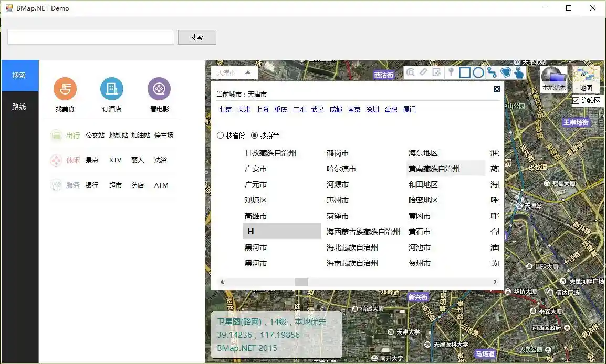Activate the hand pointer tool
Viewport: 606px width, 364px height.
tap(519, 73)
